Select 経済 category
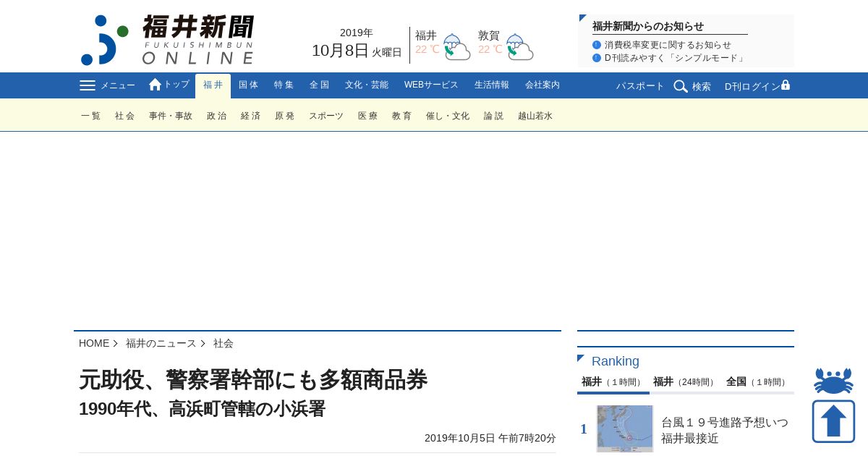Image resolution: width=868 pixels, height=456 pixels. coord(251,116)
